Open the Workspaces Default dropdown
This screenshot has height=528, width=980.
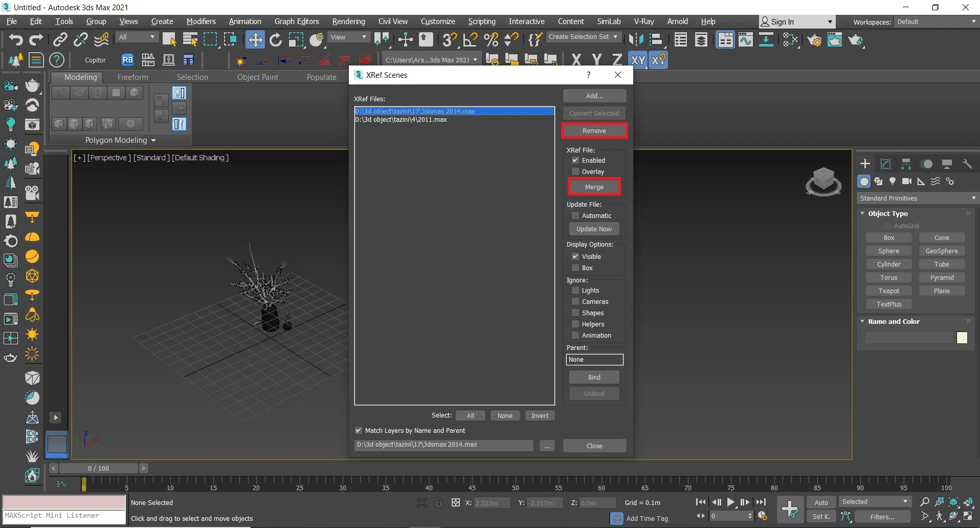click(936, 22)
